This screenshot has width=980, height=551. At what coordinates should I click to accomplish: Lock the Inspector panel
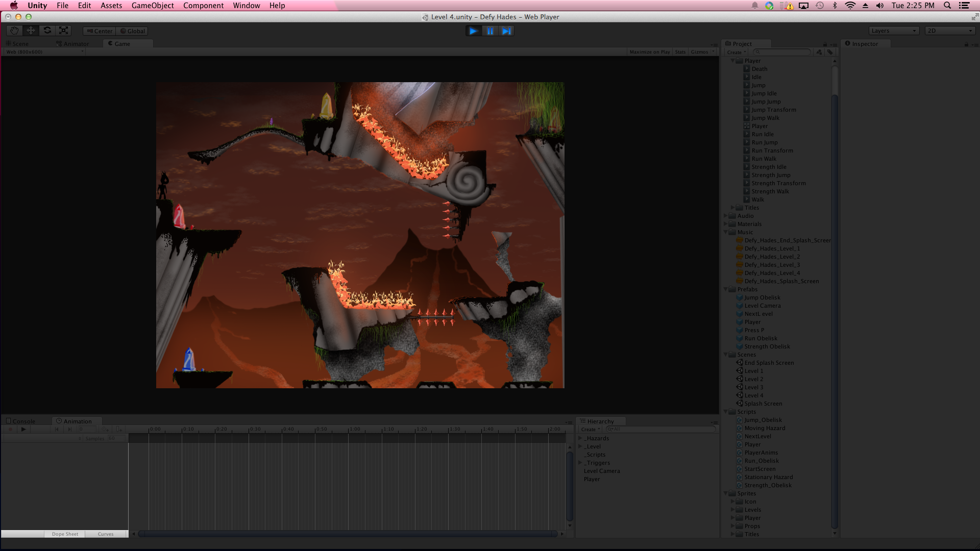966,44
